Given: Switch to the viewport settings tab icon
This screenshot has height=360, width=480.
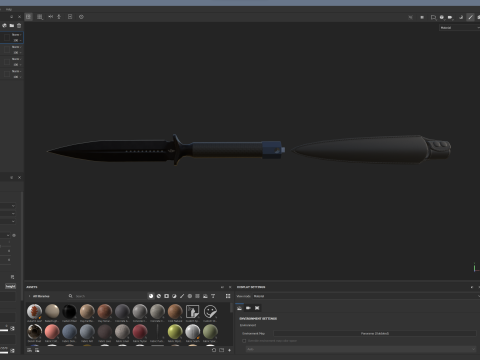Looking at the screenshot, I should click(x=257, y=308).
